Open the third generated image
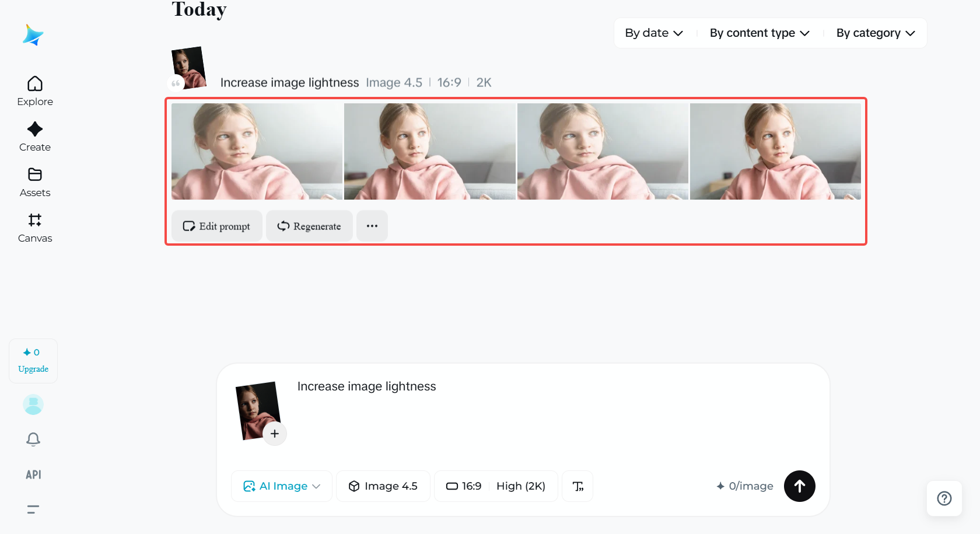 coord(603,152)
